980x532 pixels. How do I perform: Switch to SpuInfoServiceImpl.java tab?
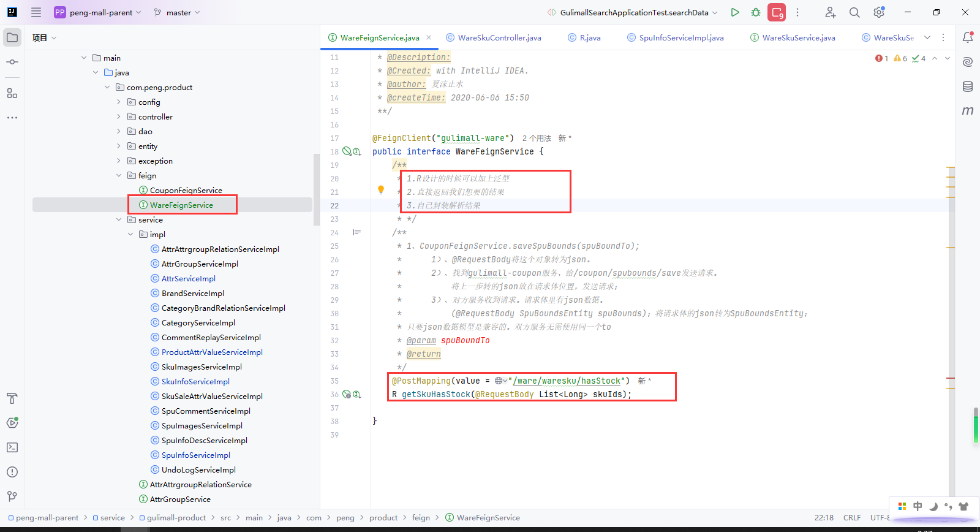tap(676, 37)
